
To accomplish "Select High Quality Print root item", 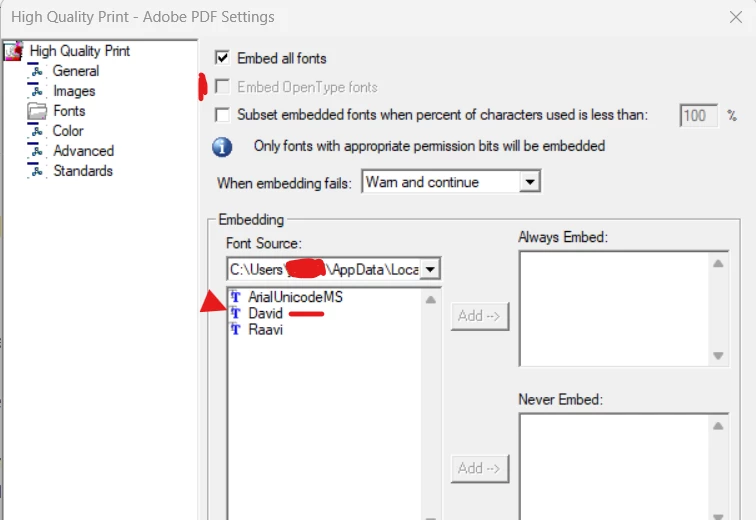I will click(x=80, y=51).
